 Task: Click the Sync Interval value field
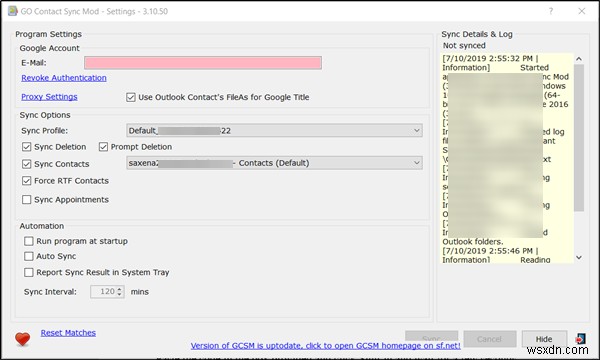coord(103,292)
